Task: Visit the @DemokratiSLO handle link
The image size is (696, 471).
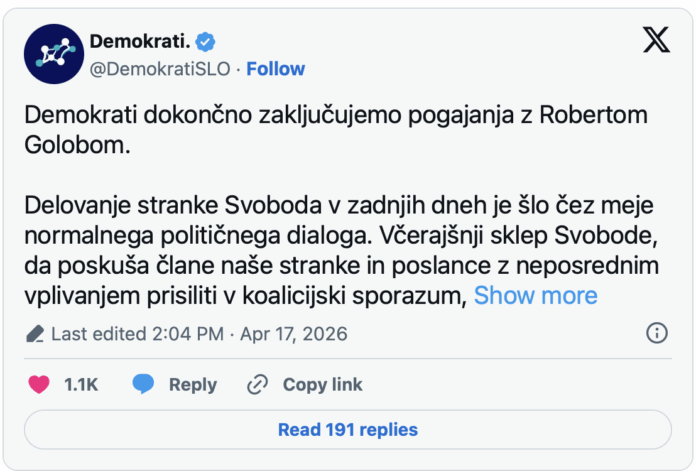Action: coord(161,69)
